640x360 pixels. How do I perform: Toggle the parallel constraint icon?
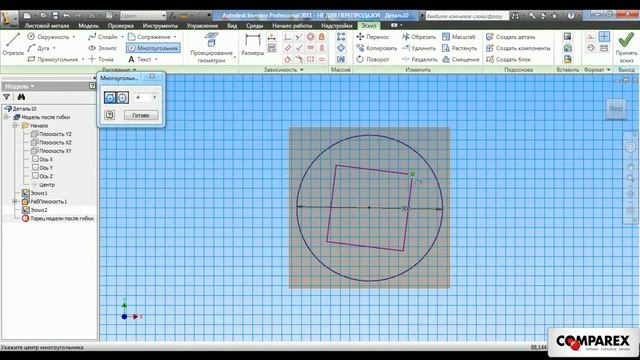coord(288,48)
